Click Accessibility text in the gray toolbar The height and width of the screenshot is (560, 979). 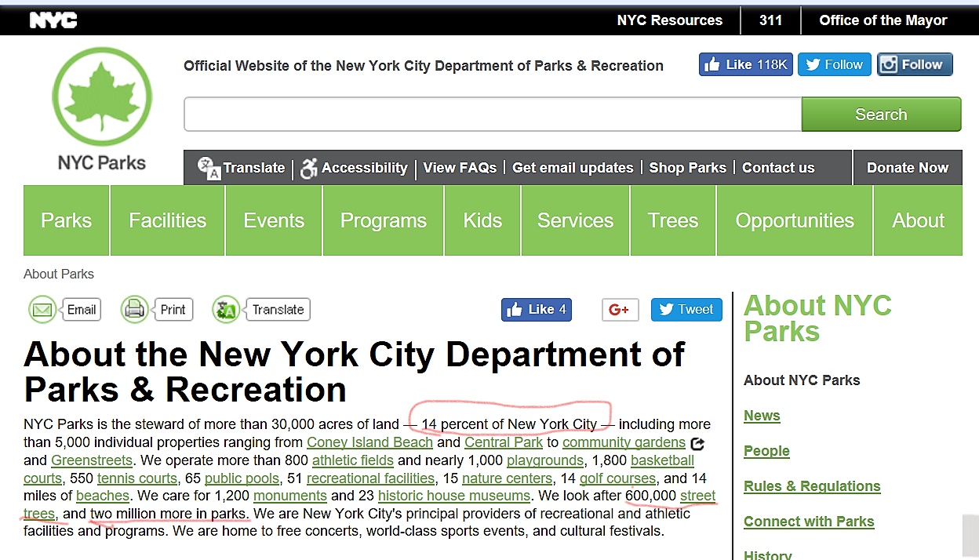[365, 168]
